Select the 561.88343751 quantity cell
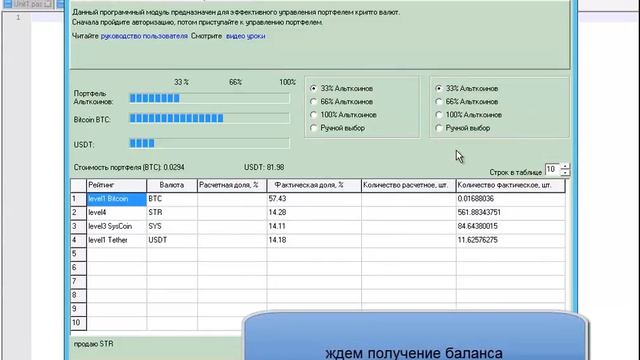640x360 pixels. click(x=511, y=213)
